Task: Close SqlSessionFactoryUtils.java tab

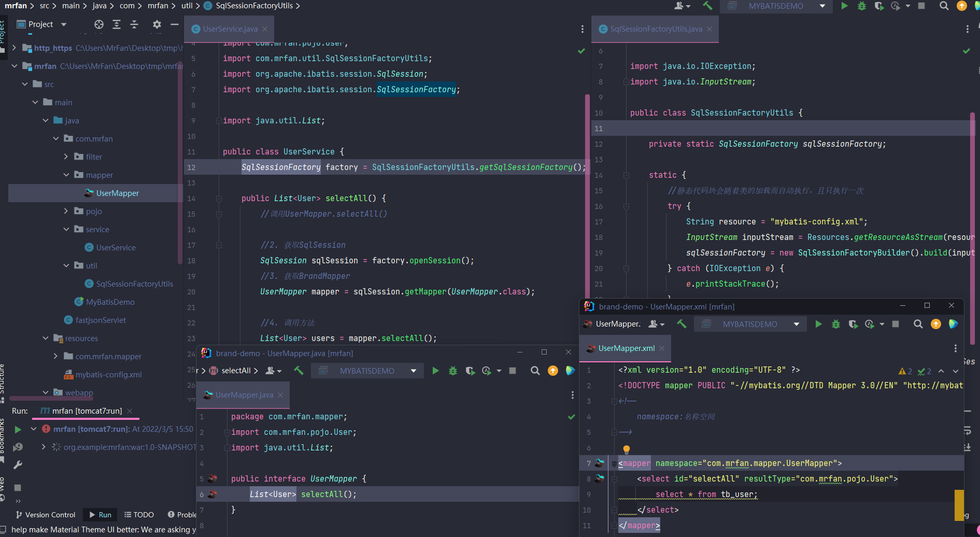Action: click(x=709, y=29)
